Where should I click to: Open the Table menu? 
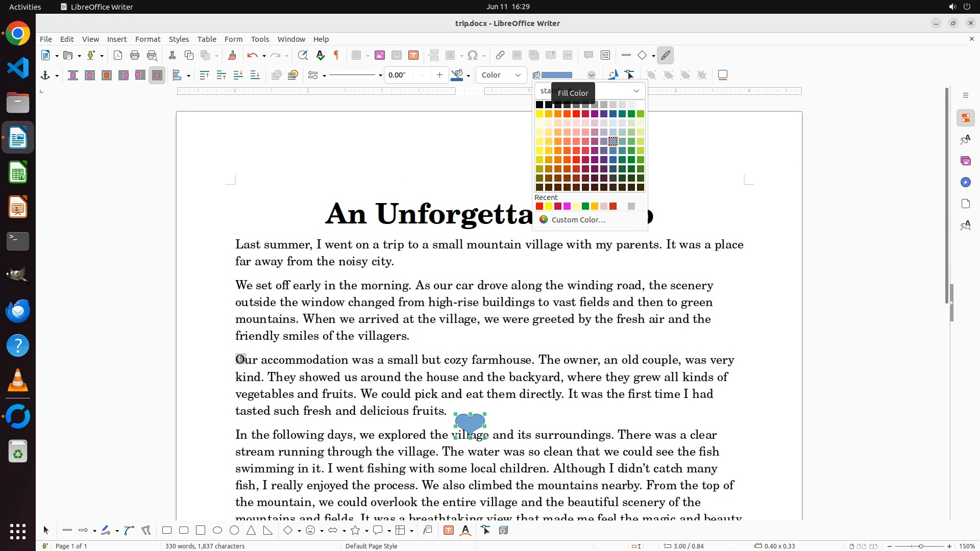[207, 39]
